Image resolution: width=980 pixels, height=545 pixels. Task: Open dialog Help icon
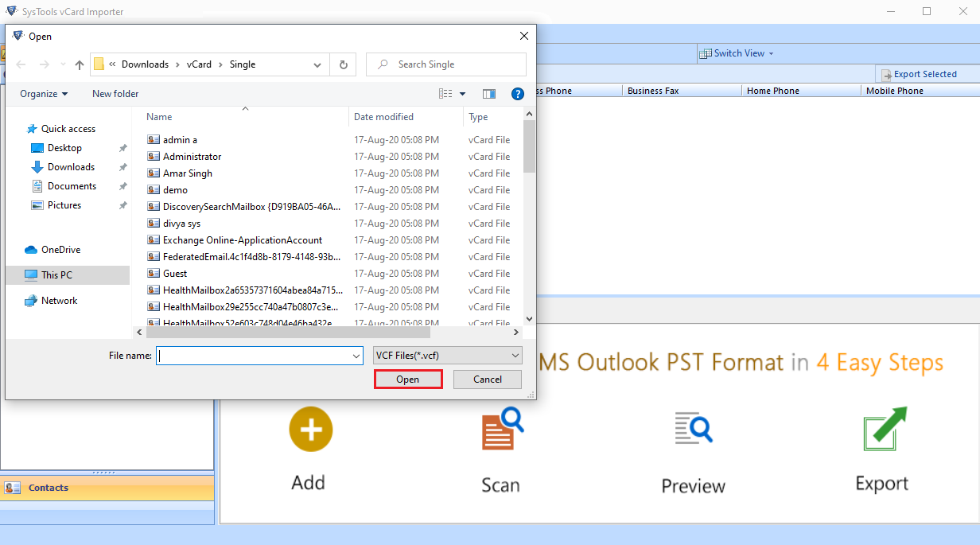pos(518,94)
